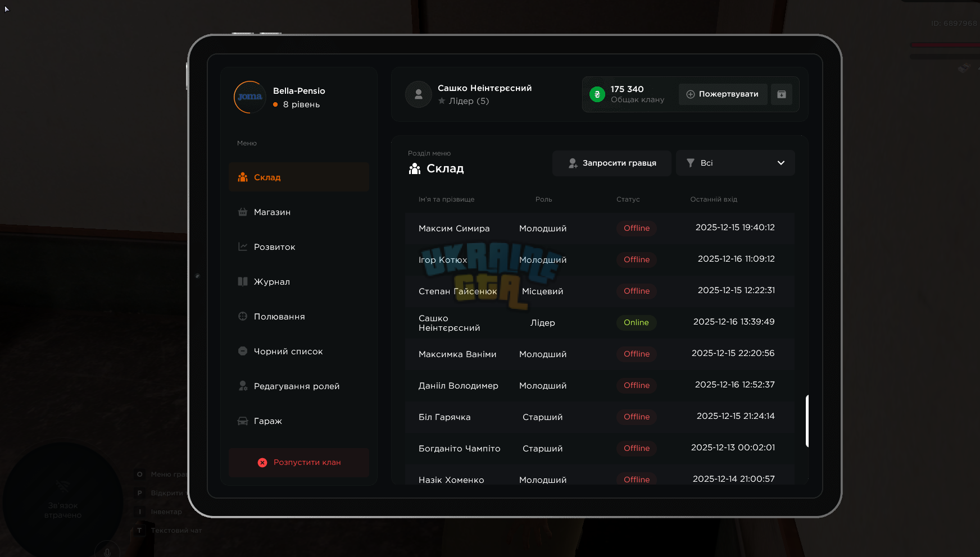Screen dimensions: 980x557
Task: Click Лідер role in Сашко's row
Action: [543, 323]
